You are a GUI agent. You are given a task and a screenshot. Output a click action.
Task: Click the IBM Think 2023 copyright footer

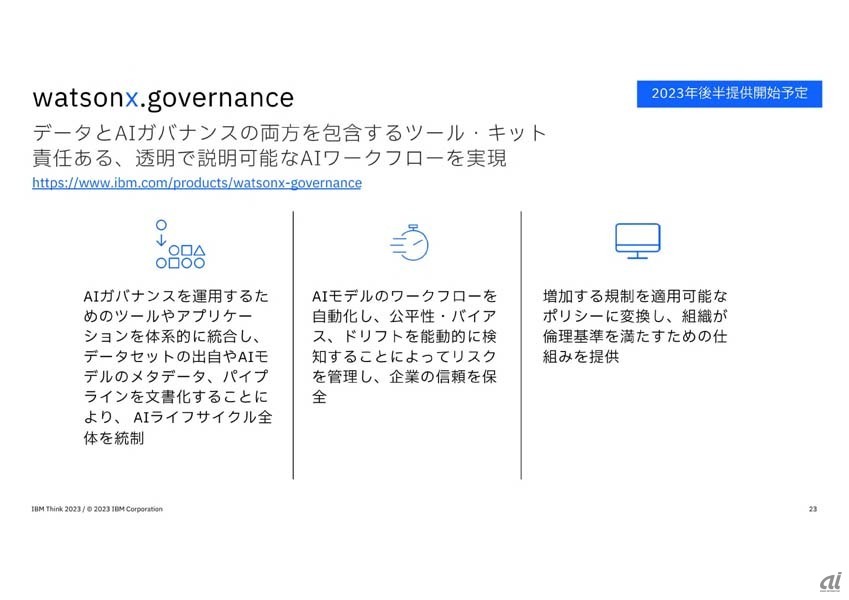point(97,509)
